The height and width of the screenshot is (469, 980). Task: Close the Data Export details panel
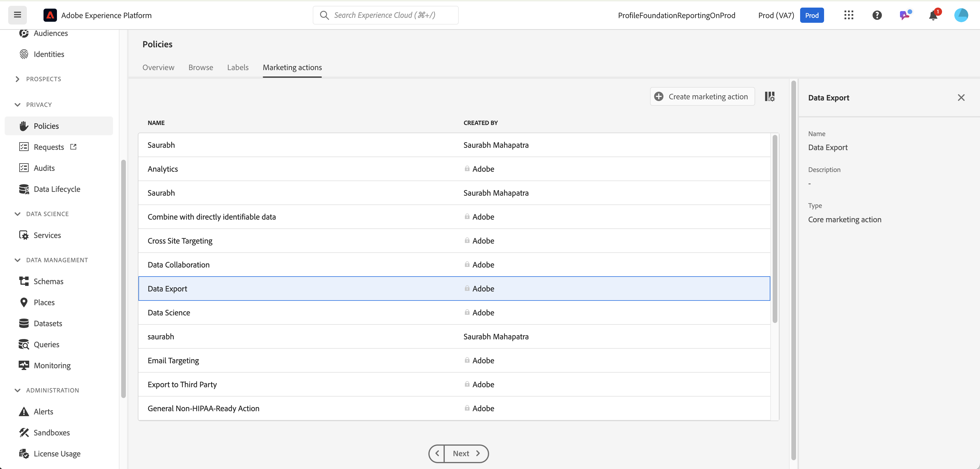click(961, 98)
